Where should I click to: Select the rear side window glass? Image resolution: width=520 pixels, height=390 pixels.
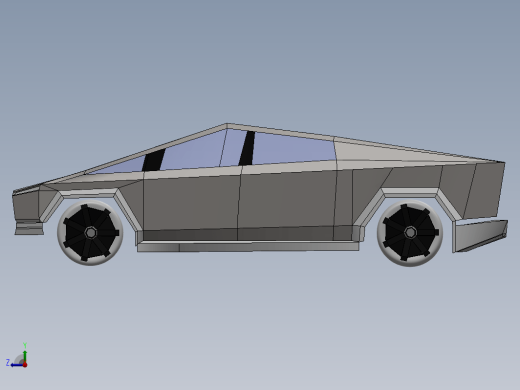point(293,148)
